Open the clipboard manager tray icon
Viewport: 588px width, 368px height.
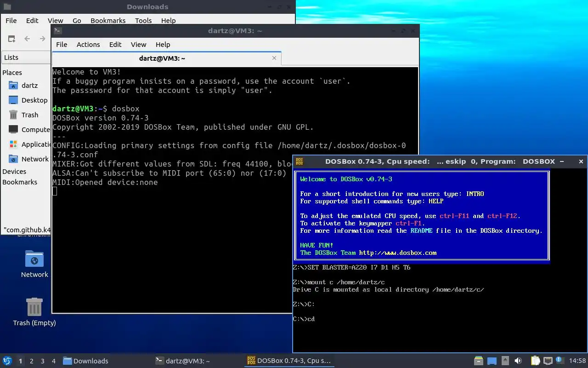536,361
